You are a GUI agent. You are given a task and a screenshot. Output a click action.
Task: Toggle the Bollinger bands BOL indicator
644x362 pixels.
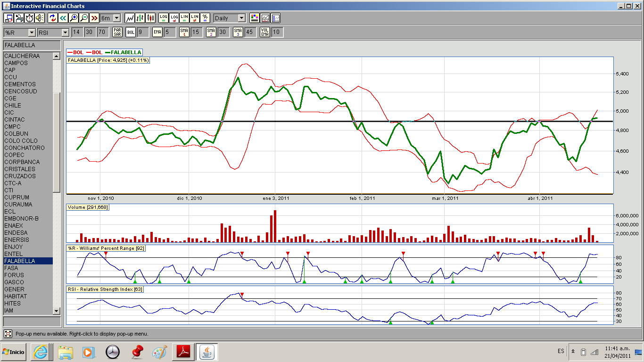(x=131, y=32)
